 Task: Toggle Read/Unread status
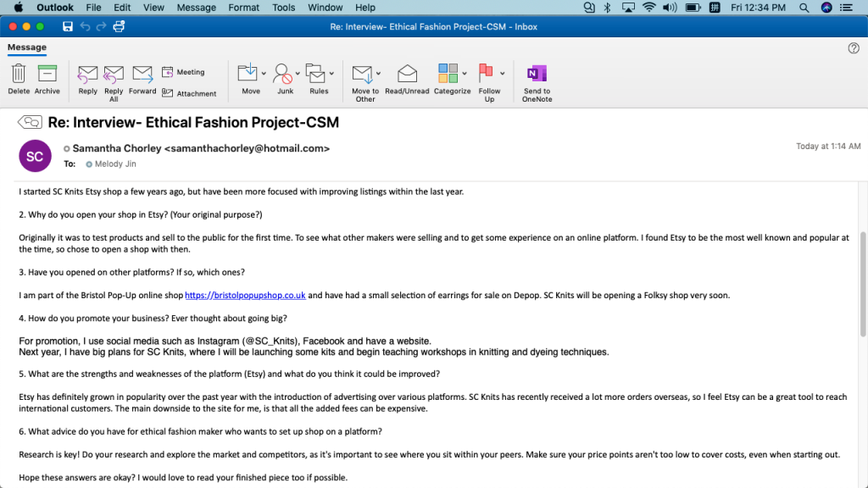[407, 80]
